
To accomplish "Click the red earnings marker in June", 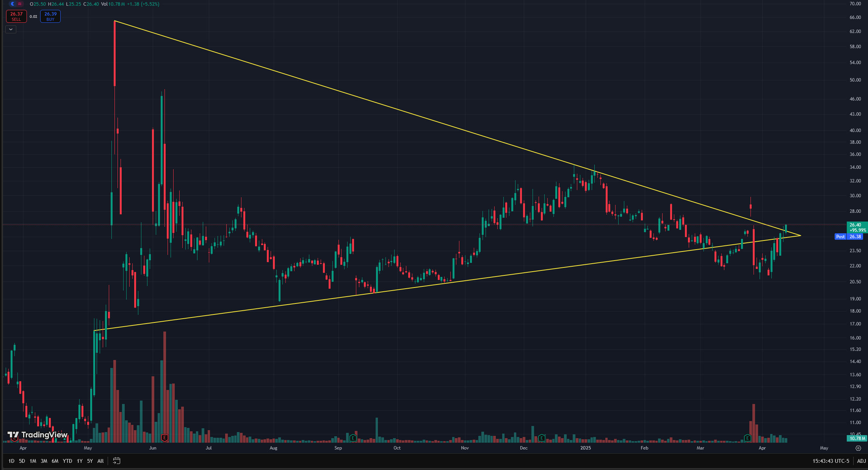I will tap(165, 438).
